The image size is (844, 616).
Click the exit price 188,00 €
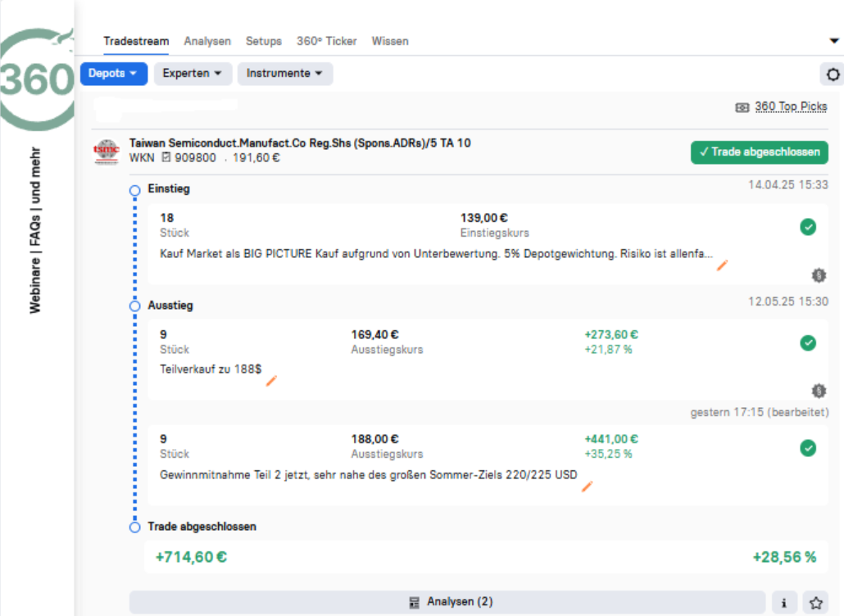tap(374, 439)
